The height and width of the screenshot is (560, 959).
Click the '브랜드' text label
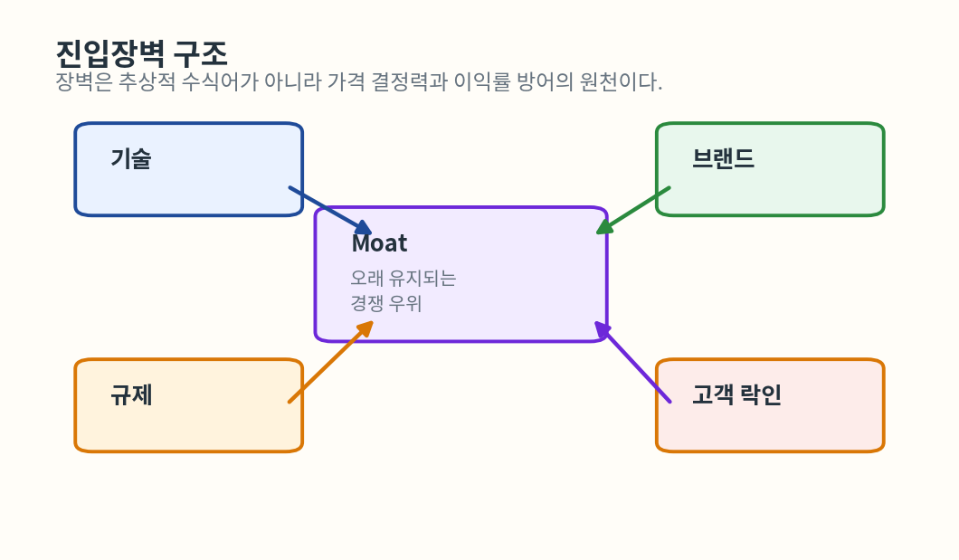point(723,159)
